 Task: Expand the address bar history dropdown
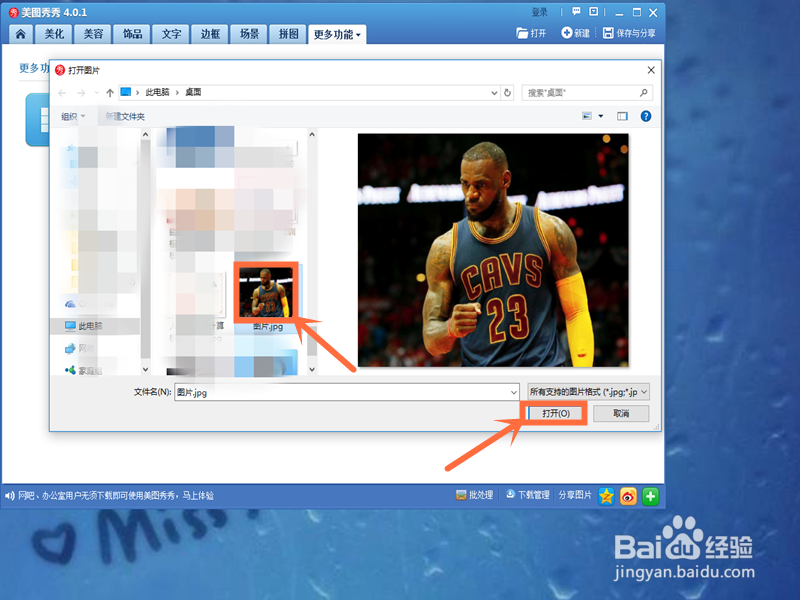click(494, 93)
